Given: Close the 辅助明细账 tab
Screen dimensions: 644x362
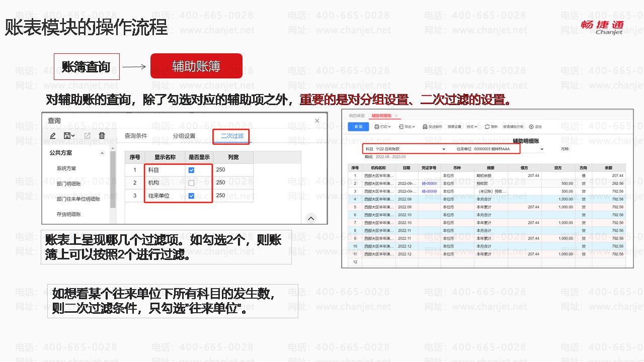Looking at the screenshot, I should (x=396, y=116).
